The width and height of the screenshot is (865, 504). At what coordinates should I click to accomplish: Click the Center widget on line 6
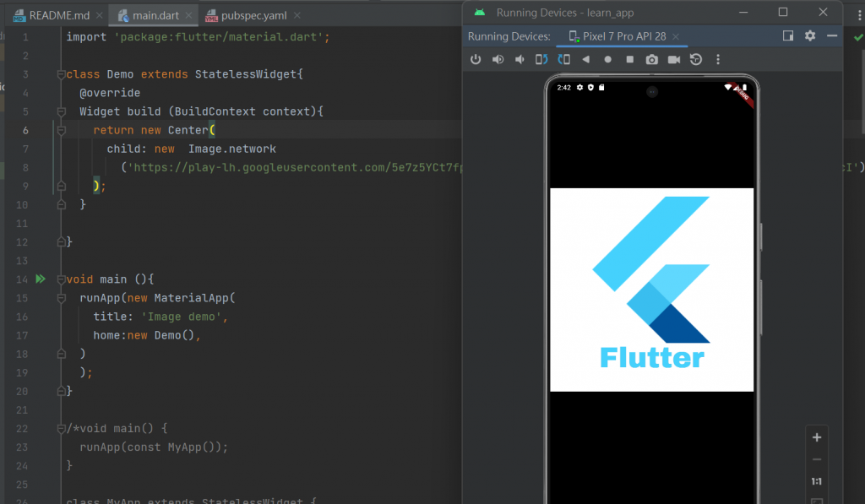(x=188, y=130)
